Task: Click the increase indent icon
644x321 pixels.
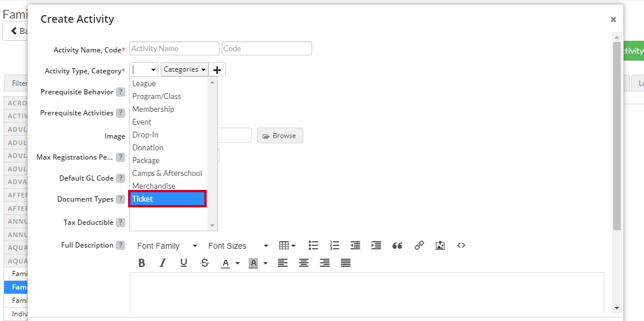Action: pos(376,245)
